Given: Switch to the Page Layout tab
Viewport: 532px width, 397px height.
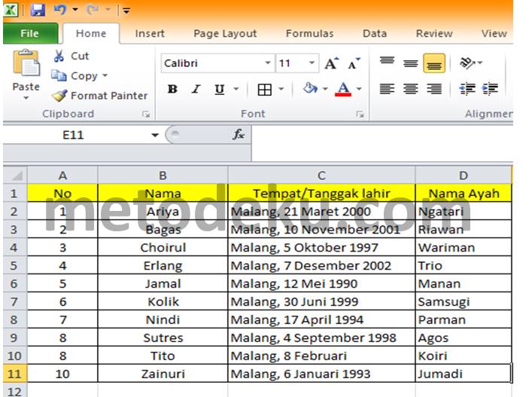Looking at the screenshot, I should point(225,34).
